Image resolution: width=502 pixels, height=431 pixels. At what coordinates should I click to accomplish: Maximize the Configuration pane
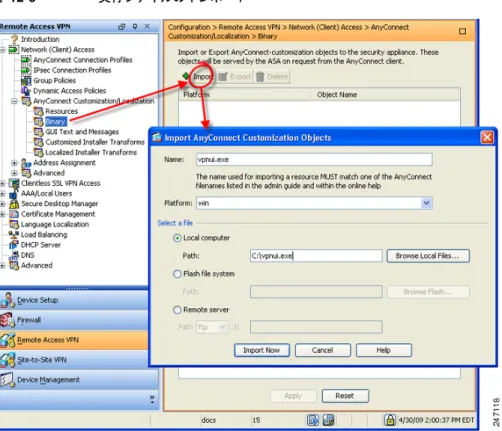462,31
